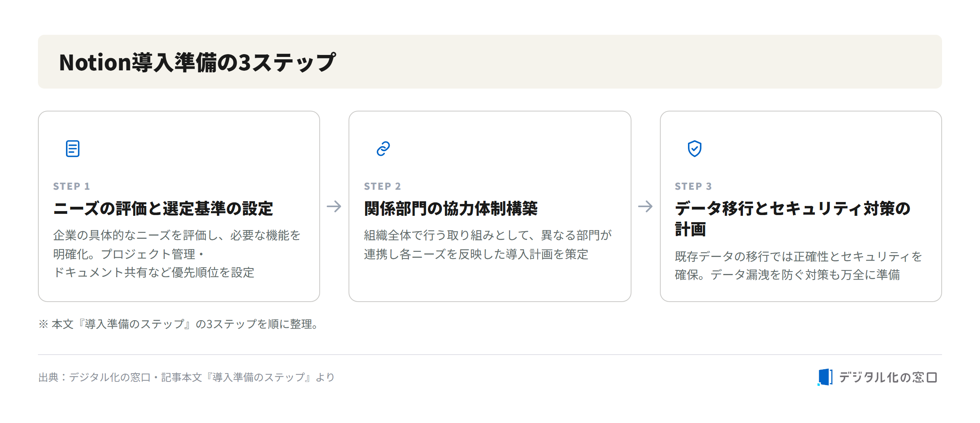Click the source citation line 出典
The height and width of the screenshot is (423, 980).
tap(187, 378)
